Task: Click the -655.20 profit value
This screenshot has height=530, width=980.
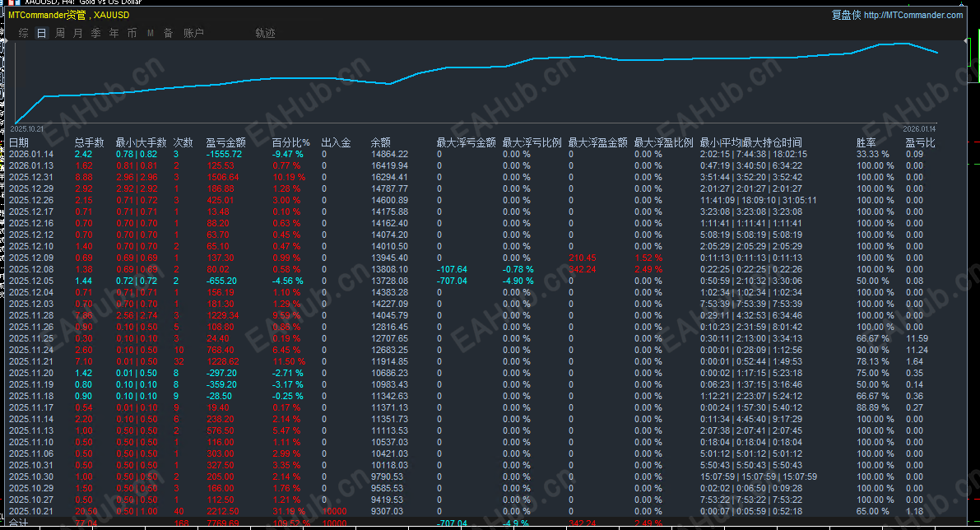Action: tap(222, 281)
